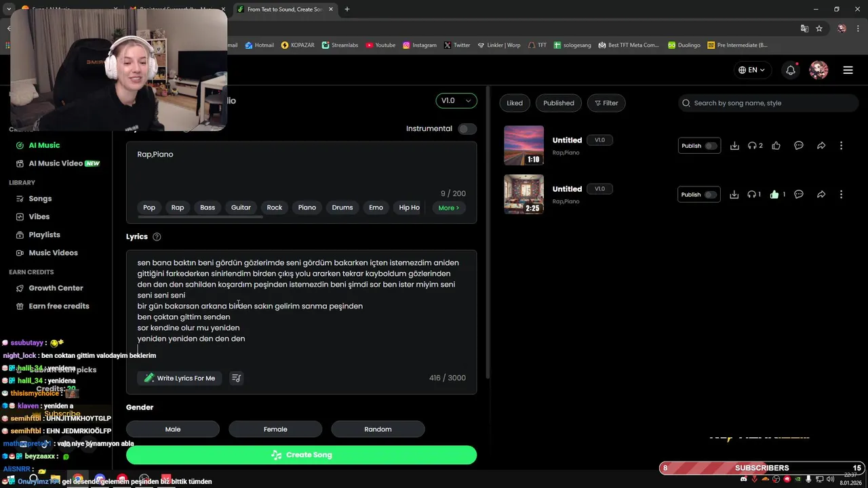Open the V1.0 model version dropdown
Viewport: 868px width, 488px height.
click(x=456, y=100)
